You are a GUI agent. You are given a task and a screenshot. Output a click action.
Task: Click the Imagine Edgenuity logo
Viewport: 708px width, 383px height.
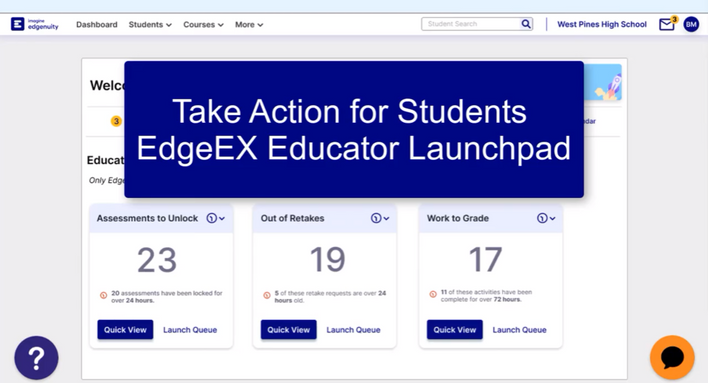[x=35, y=24]
